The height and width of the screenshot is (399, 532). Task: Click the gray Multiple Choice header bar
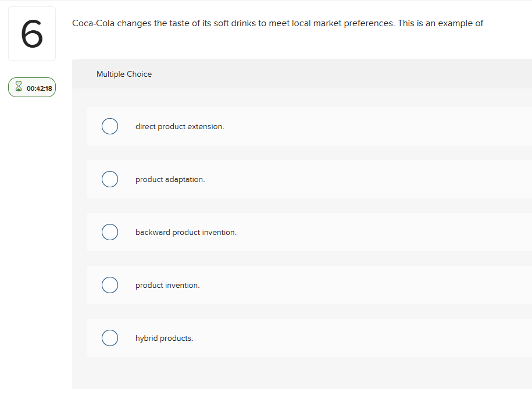291,74
